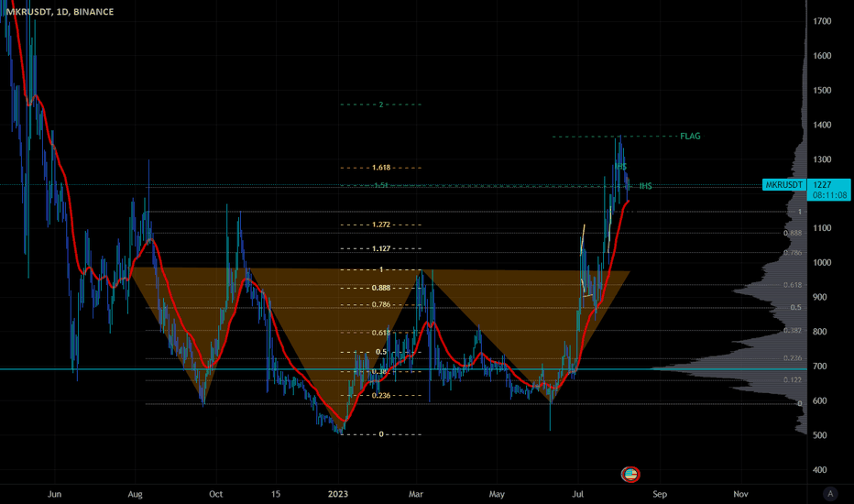Viewport: 854px width, 504px height.
Task: Select the 1.51 Fibonacci level label
Action: pyautogui.click(x=381, y=185)
